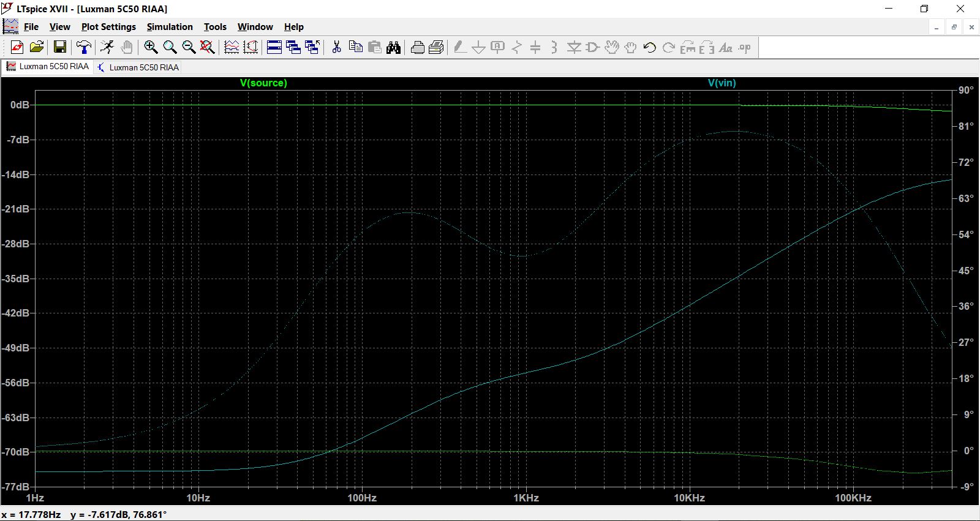This screenshot has height=521, width=980.
Task: Click the SPICE directive .op icon
Action: pos(745,47)
